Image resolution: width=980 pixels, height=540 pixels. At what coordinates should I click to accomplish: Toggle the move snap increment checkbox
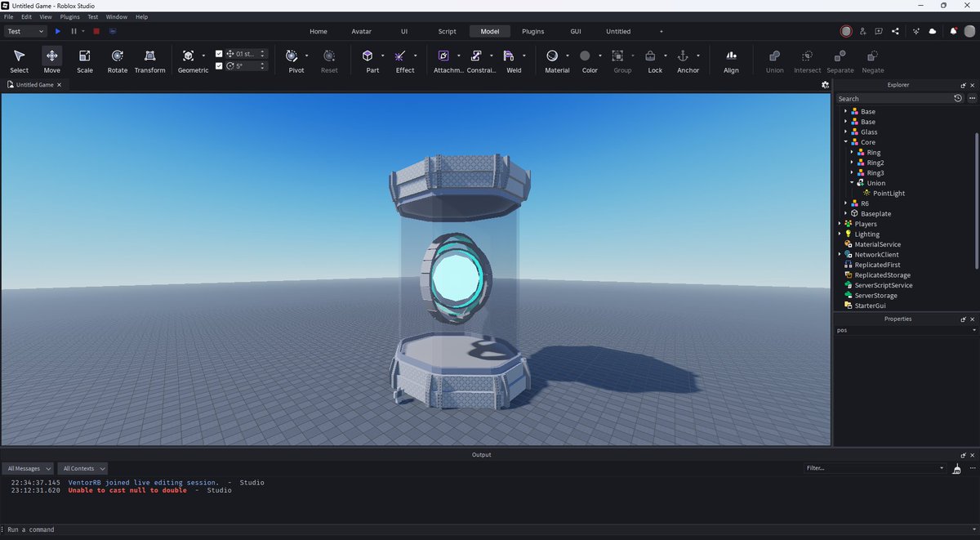pos(219,53)
